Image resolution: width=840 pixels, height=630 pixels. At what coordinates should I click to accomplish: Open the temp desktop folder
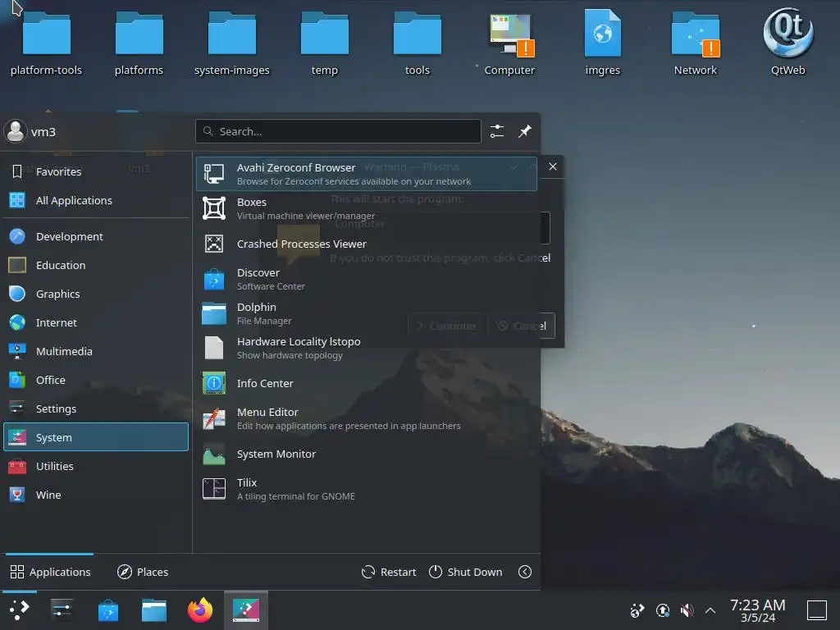[325, 44]
